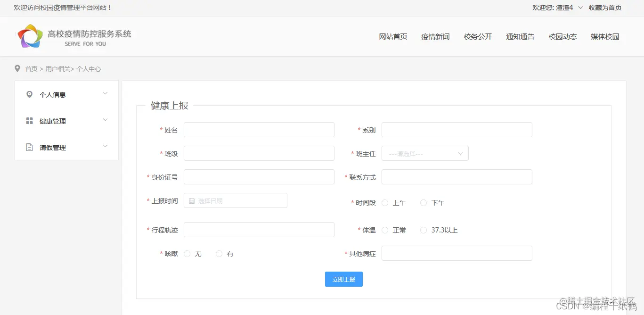Image resolution: width=644 pixels, height=315 pixels.
Task: Click the 班级 input field
Action: click(259, 153)
